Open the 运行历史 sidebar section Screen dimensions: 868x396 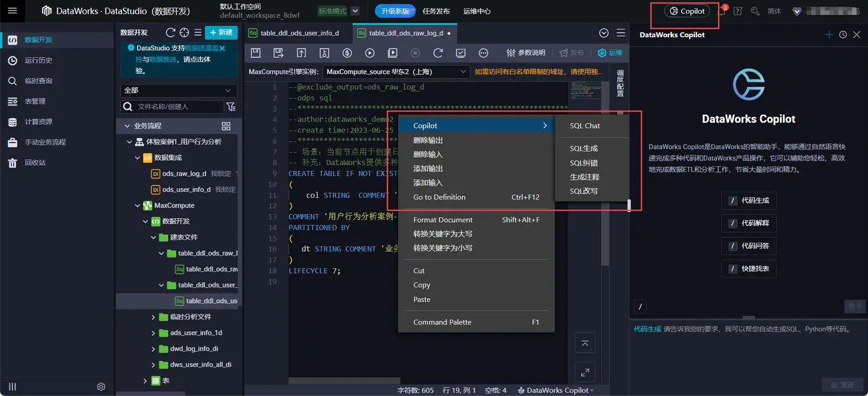point(38,60)
